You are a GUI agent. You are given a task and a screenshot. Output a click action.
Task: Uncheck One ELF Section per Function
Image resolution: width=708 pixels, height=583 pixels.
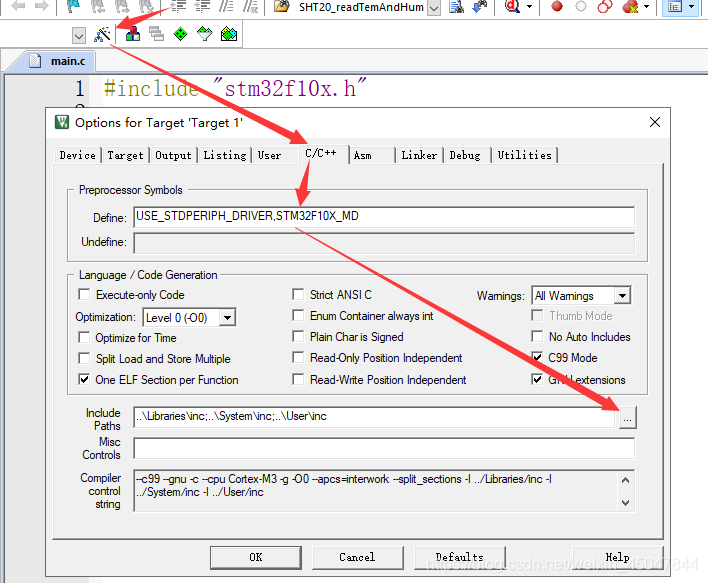point(84,379)
